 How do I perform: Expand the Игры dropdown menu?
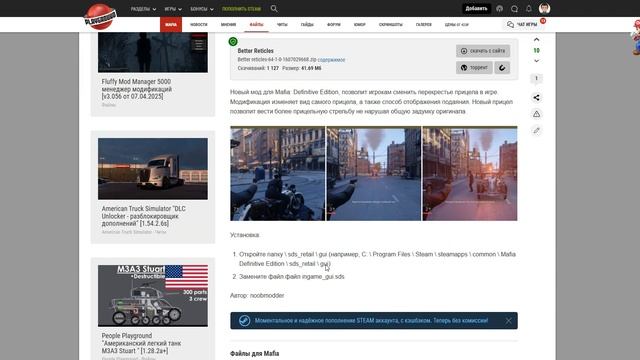tap(173, 9)
